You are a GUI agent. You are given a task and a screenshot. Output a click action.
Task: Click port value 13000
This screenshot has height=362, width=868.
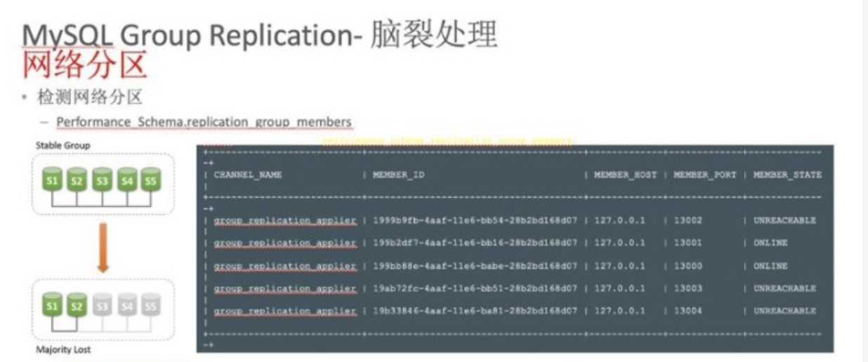pos(688,266)
